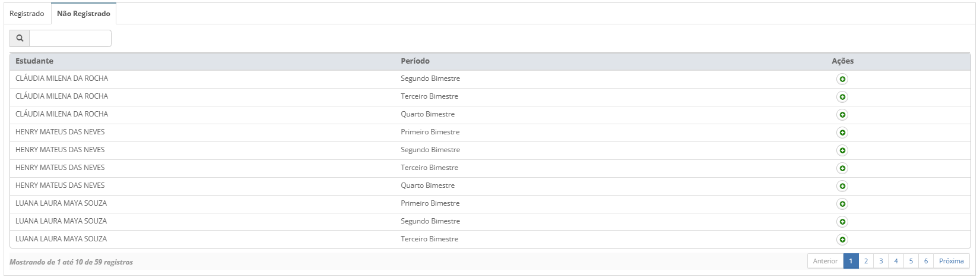
Task: Click add icon for Henry Mateus Terceiro Bimestre
Action: click(842, 168)
